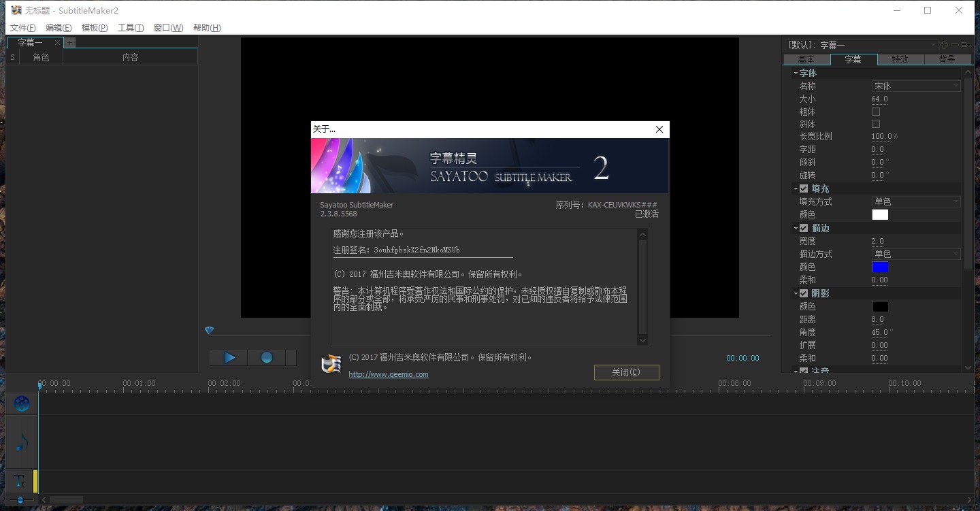Click the blue fan-shaped preview position marker
The height and width of the screenshot is (511, 980).
tap(210, 331)
